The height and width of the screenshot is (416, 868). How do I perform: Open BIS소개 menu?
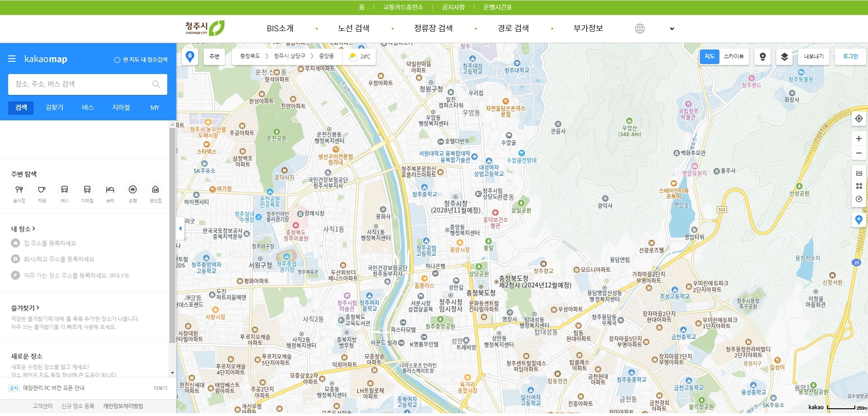[280, 28]
